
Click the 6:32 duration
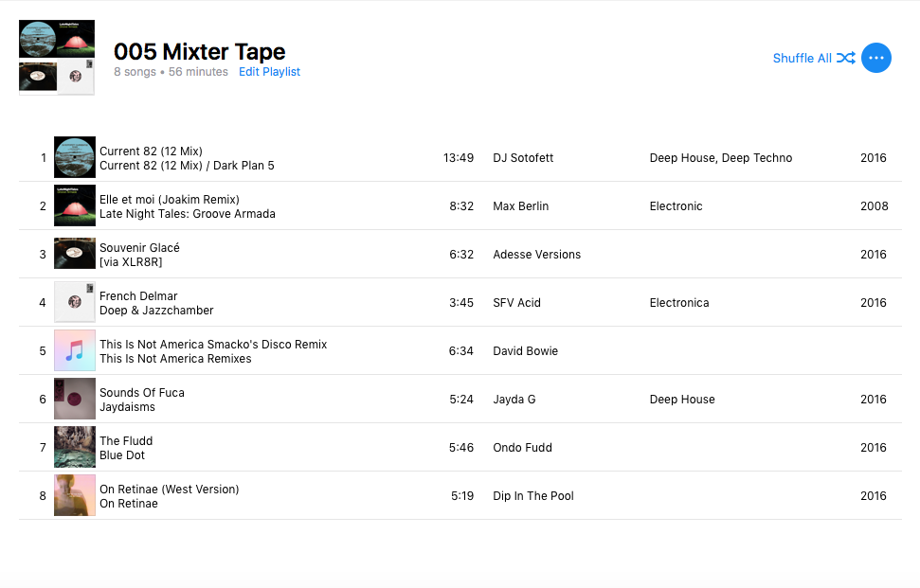[x=461, y=255]
